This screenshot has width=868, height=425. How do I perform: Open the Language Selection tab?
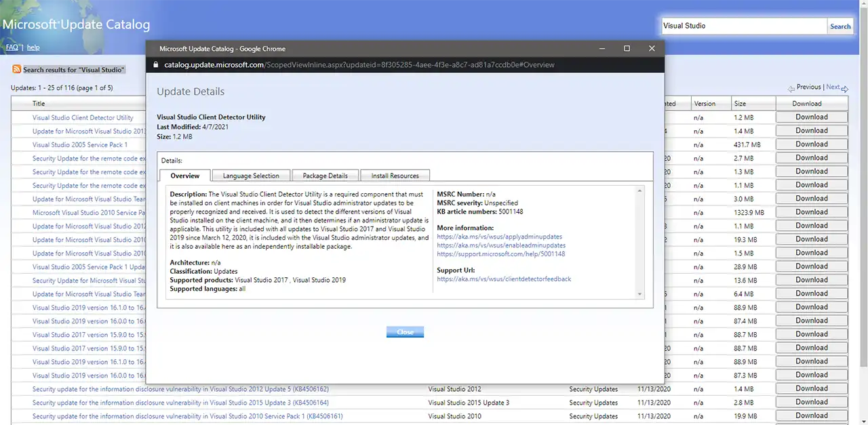point(251,176)
